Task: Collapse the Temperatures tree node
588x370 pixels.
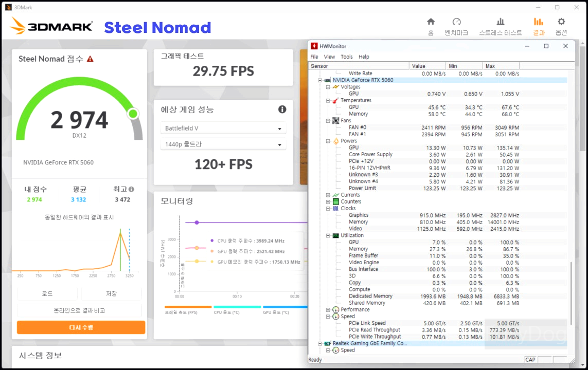Action: 328,100
